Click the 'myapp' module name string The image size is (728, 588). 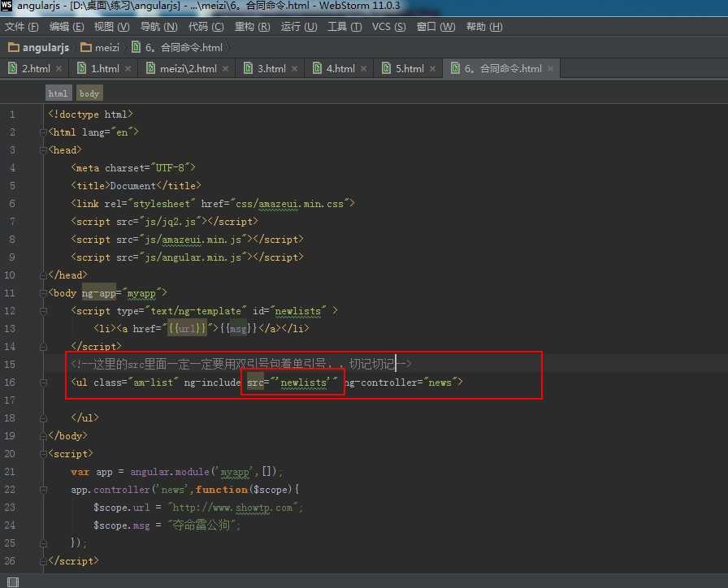click(235, 472)
